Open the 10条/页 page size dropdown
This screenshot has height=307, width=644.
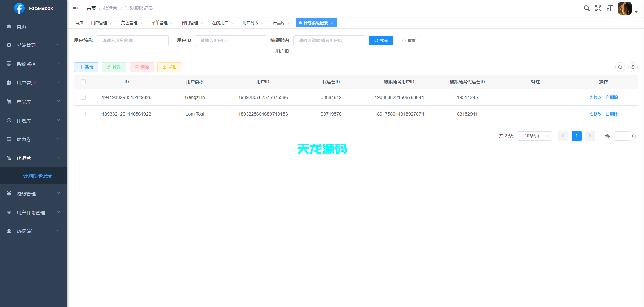coord(534,136)
